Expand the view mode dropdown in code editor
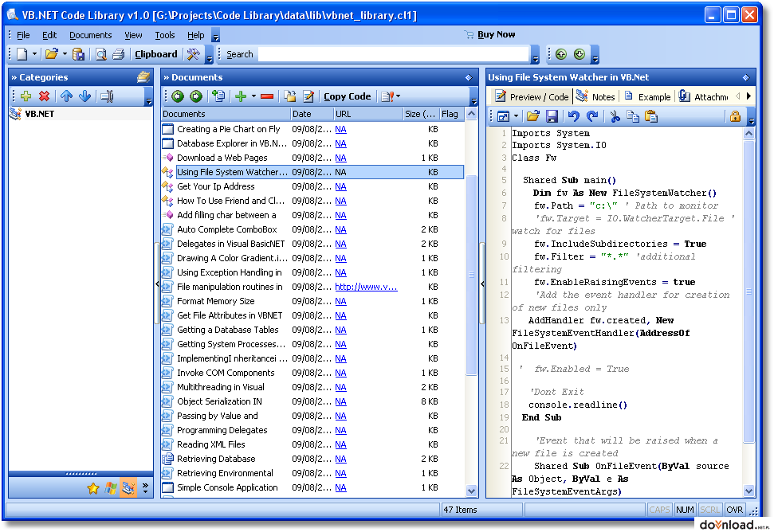Screen dimensions: 774x532 pos(516,117)
